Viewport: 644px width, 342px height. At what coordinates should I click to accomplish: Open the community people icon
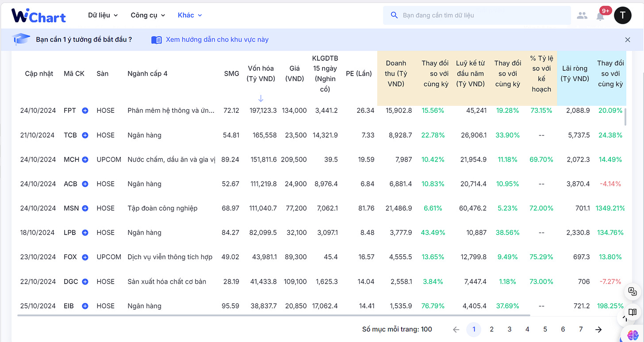(582, 15)
